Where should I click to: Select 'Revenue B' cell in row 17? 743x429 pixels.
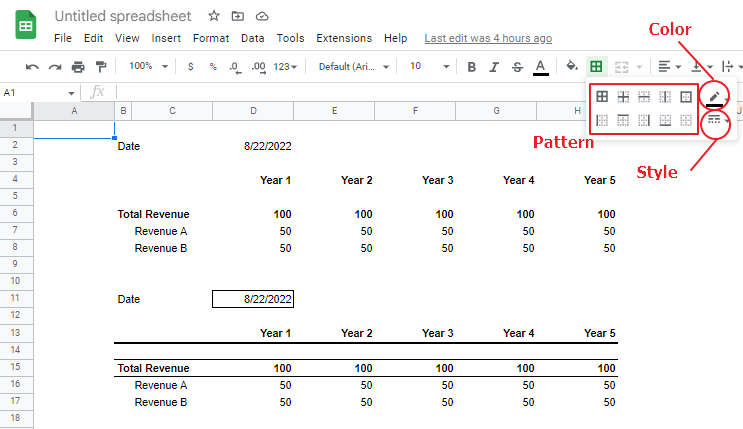point(163,402)
